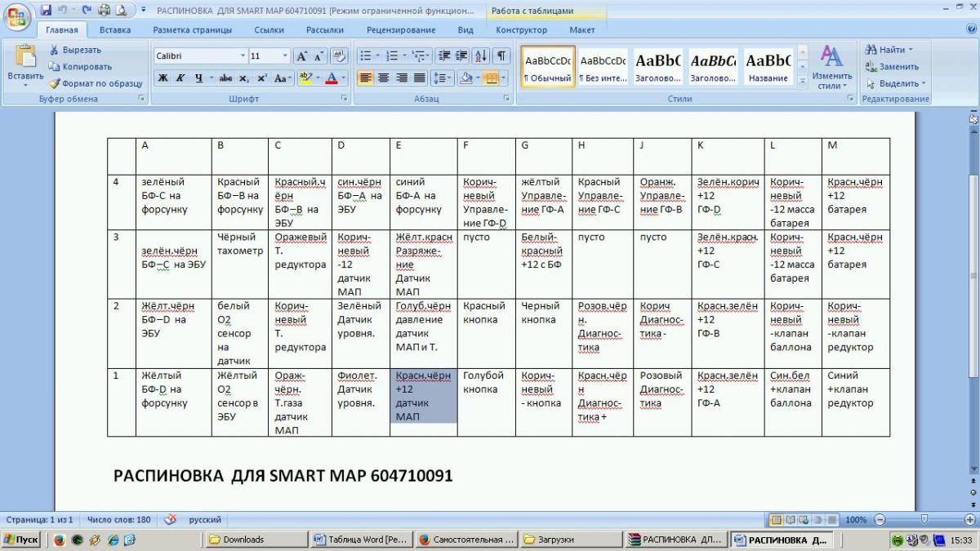Open the Calibri font name dropdown
The image size is (980, 551).
(243, 56)
